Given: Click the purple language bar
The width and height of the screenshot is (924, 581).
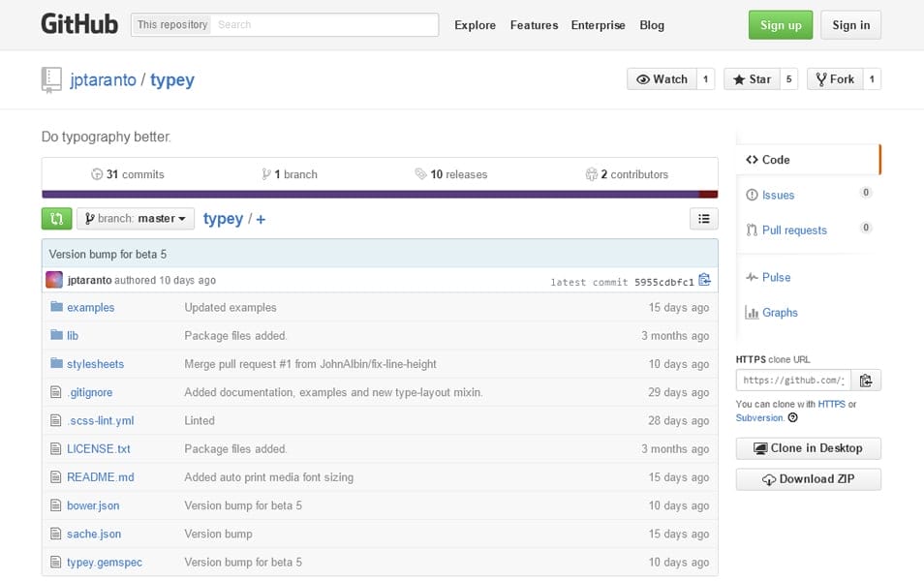Looking at the screenshot, I should tap(368, 194).
